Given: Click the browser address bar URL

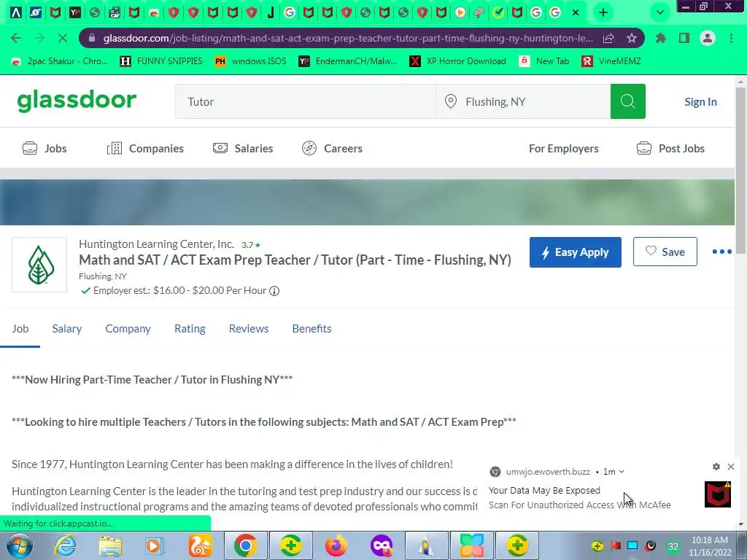Looking at the screenshot, I should (x=348, y=38).
